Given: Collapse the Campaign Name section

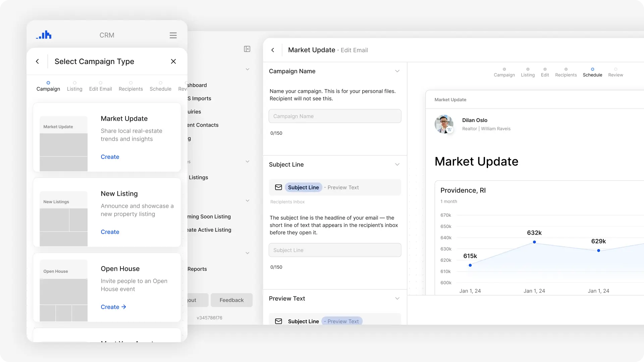Looking at the screenshot, I should pos(397,71).
